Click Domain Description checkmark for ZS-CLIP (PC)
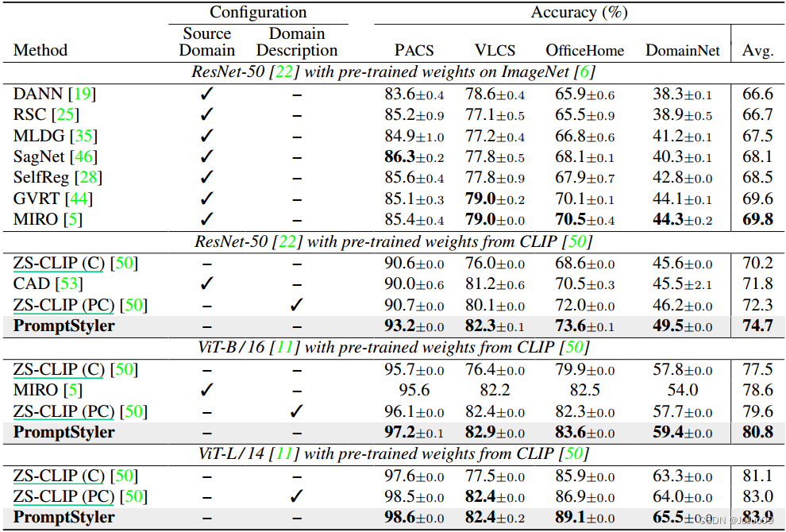The image size is (786, 532). (297, 305)
